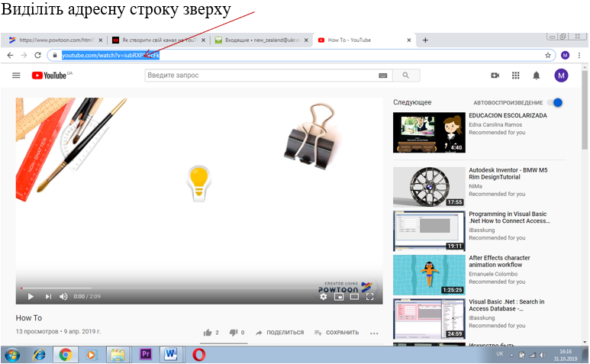This screenshot has width=590, height=364.
Task: Open the After Effects swimmer thumbnail
Action: [429, 275]
